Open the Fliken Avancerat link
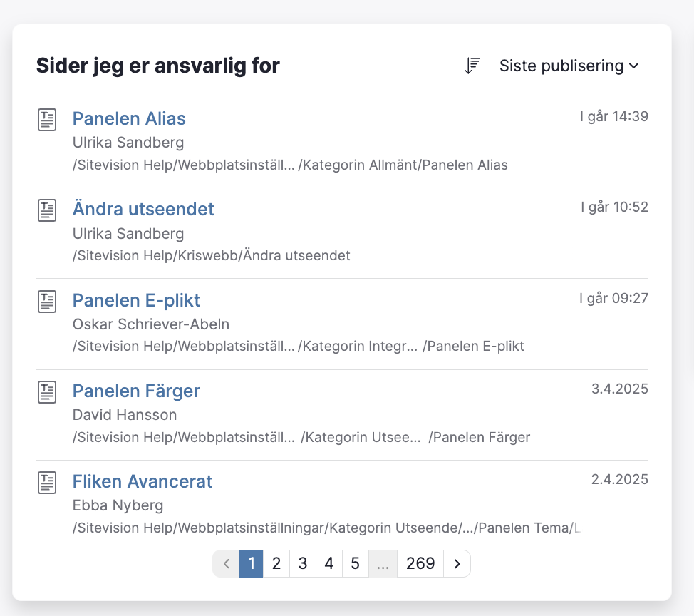 pyautogui.click(x=142, y=481)
